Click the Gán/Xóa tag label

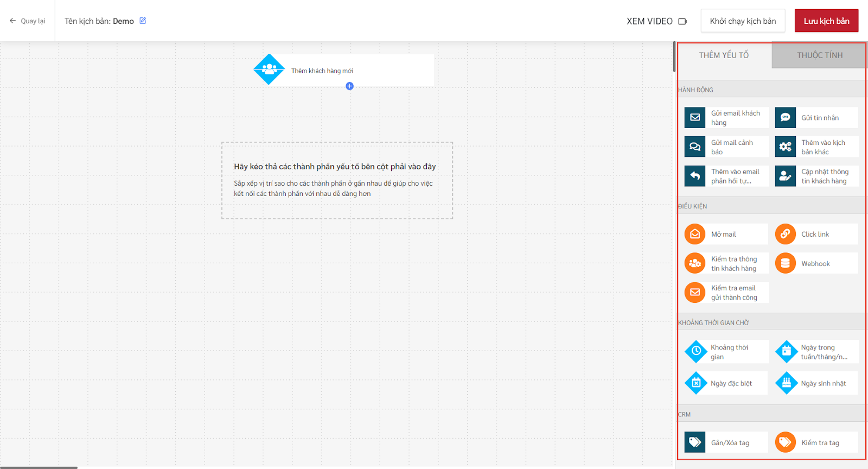pos(730,443)
